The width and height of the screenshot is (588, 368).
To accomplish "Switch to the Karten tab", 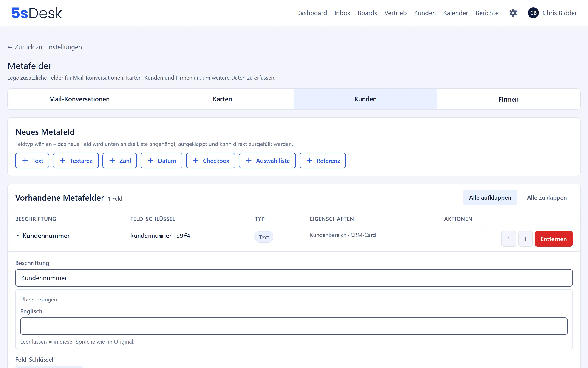I will coord(222,99).
